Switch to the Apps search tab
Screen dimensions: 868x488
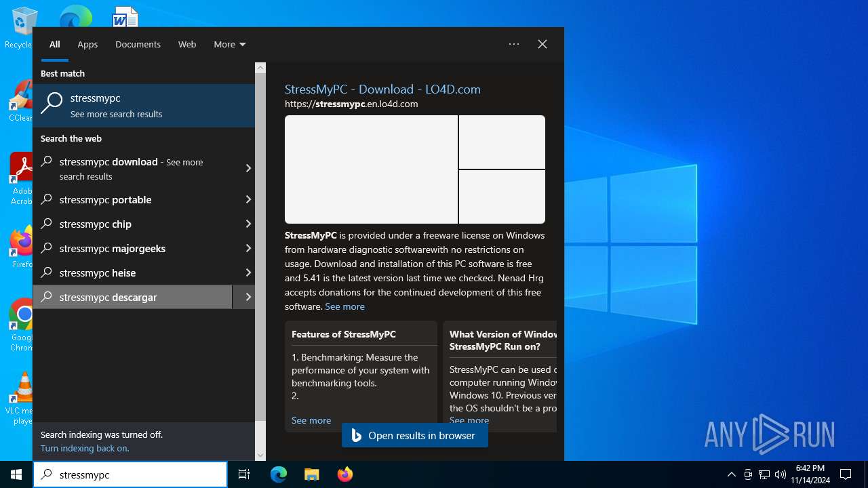pyautogui.click(x=87, y=44)
